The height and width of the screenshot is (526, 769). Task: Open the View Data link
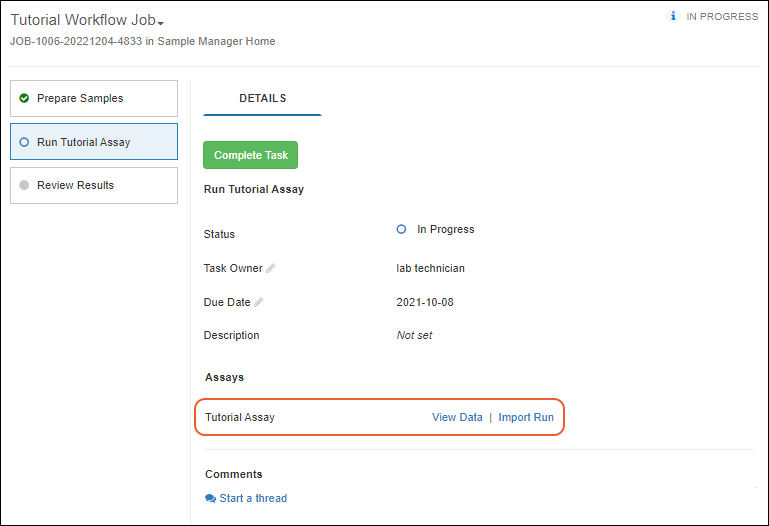click(x=457, y=417)
